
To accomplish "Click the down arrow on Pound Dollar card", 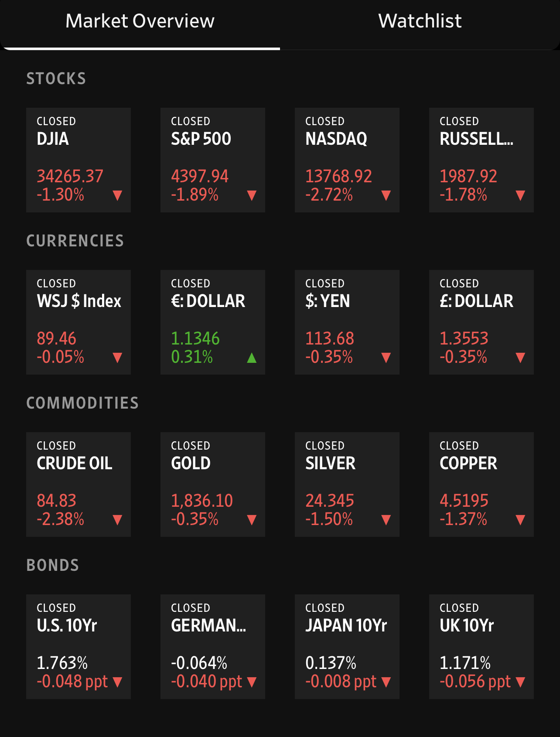I will 520,358.
